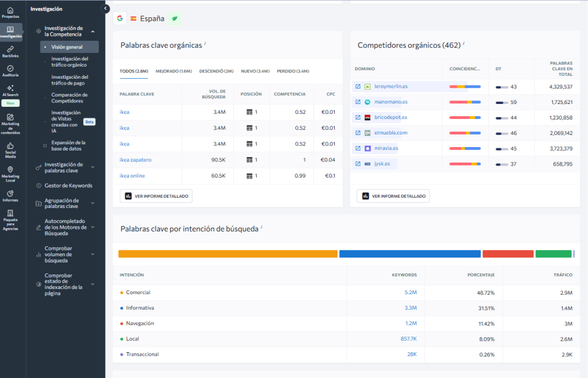Collapse the Investigación sidebar panel
The image size is (588, 378).
106,9
